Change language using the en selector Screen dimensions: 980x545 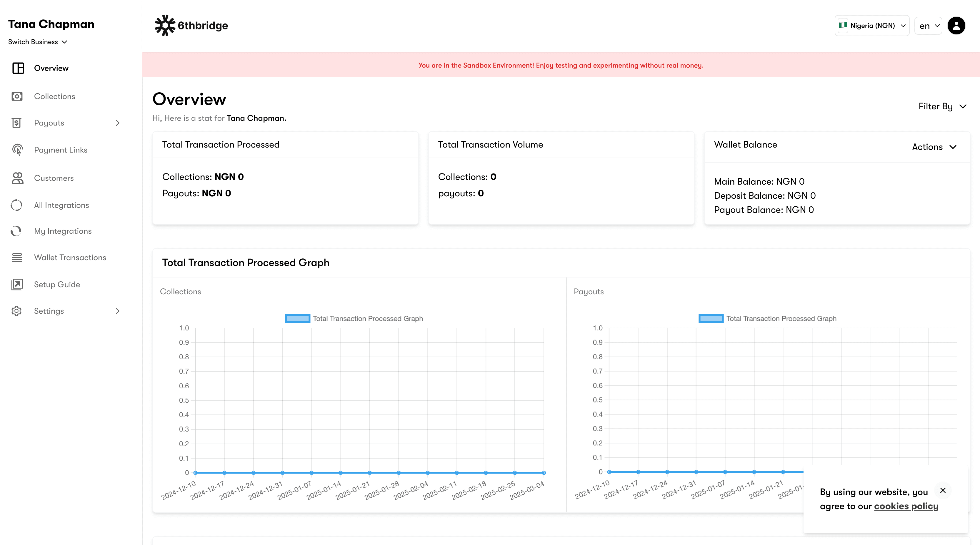[928, 26]
